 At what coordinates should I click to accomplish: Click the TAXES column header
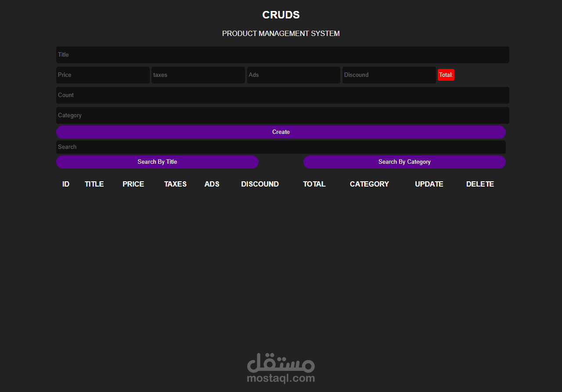coord(176,184)
